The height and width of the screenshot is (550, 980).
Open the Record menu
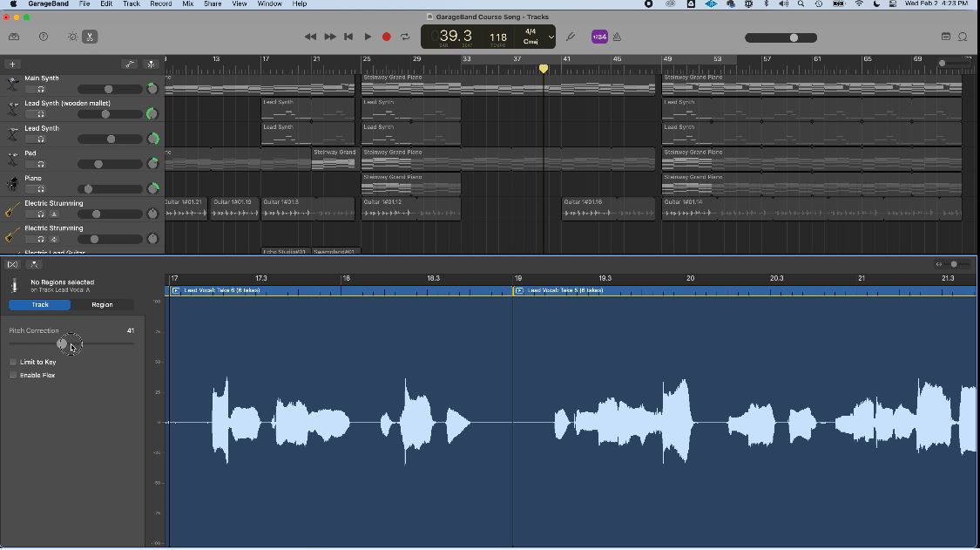[160, 3]
